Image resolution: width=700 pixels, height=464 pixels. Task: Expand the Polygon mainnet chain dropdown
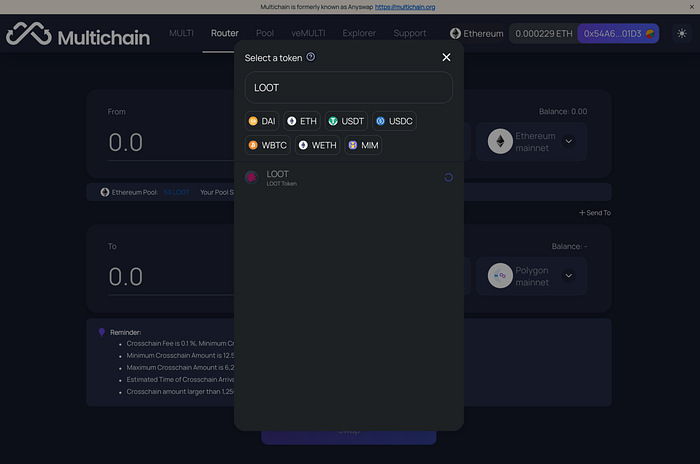(568, 276)
